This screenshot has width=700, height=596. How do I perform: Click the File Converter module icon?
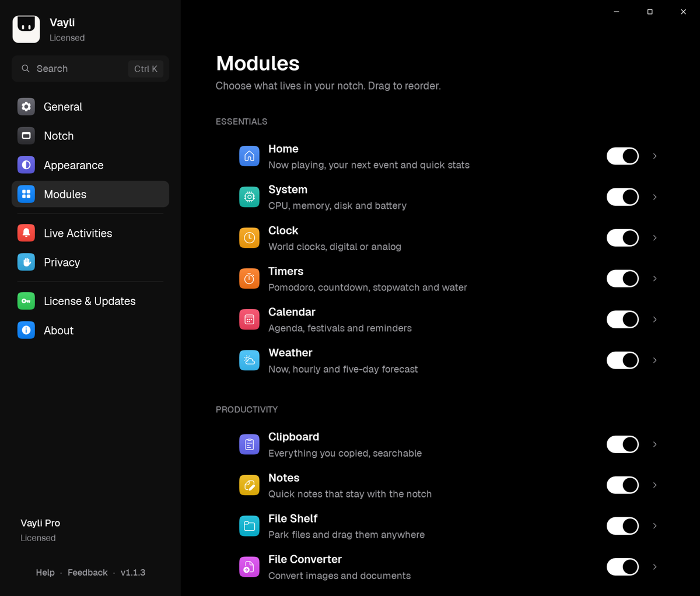pyautogui.click(x=249, y=567)
